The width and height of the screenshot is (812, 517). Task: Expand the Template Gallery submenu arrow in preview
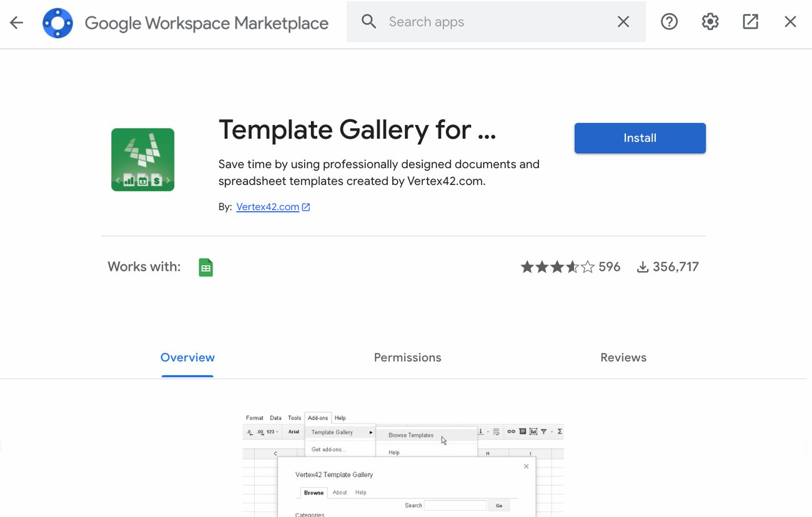click(x=370, y=432)
